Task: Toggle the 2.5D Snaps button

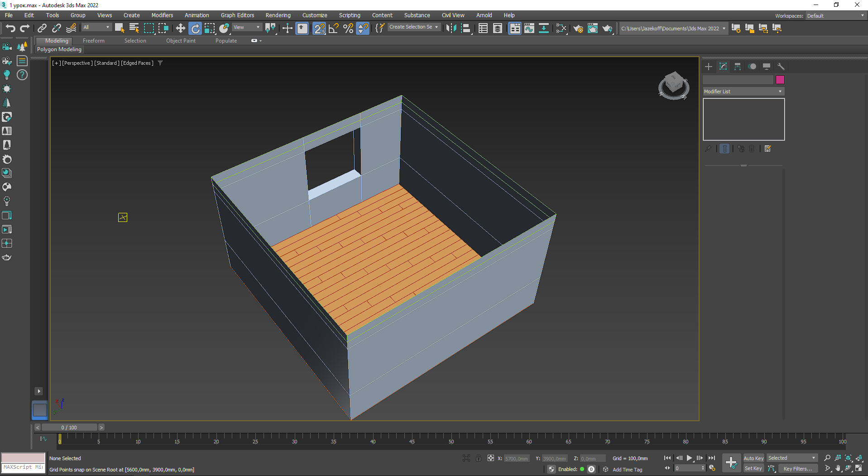Action: point(319,29)
